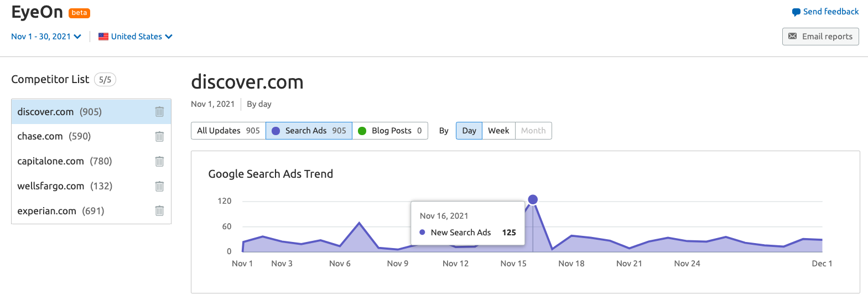Image resolution: width=868 pixels, height=299 pixels.
Task: Delete chase.com using its trash icon
Action: [159, 136]
